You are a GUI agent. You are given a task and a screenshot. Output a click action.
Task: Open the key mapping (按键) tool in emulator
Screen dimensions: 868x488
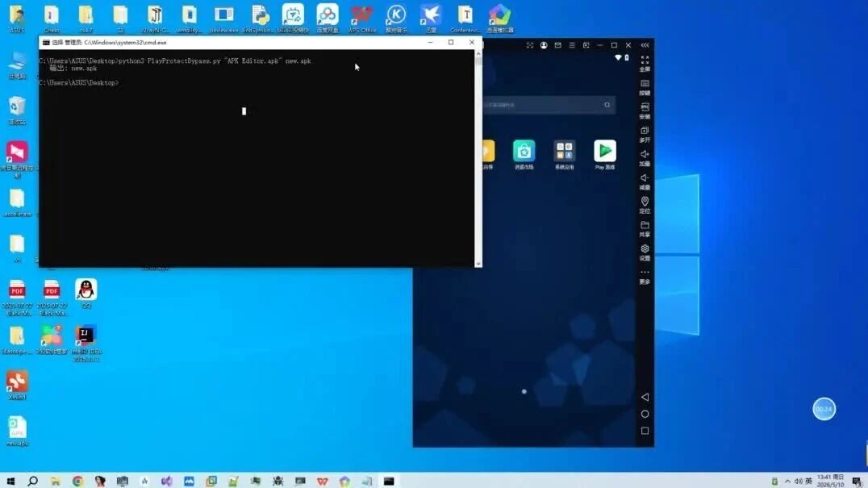click(x=645, y=87)
